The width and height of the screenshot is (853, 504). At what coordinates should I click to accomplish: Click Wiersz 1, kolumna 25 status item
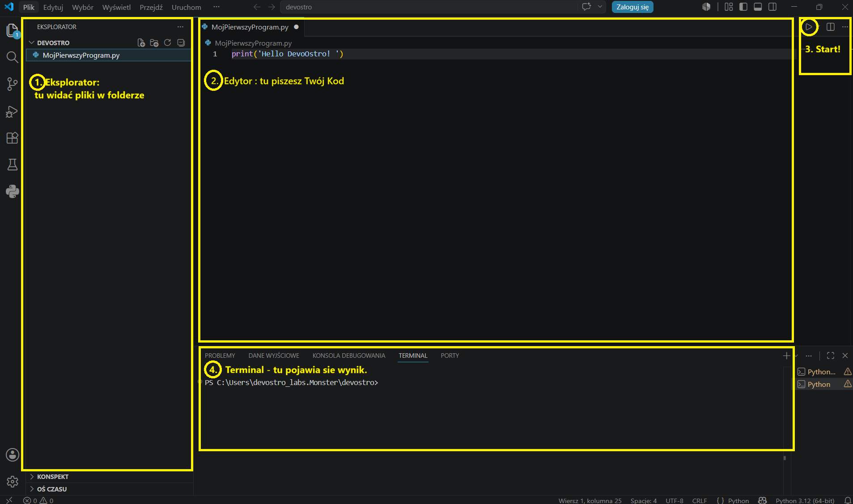pyautogui.click(x=590, y=500)
